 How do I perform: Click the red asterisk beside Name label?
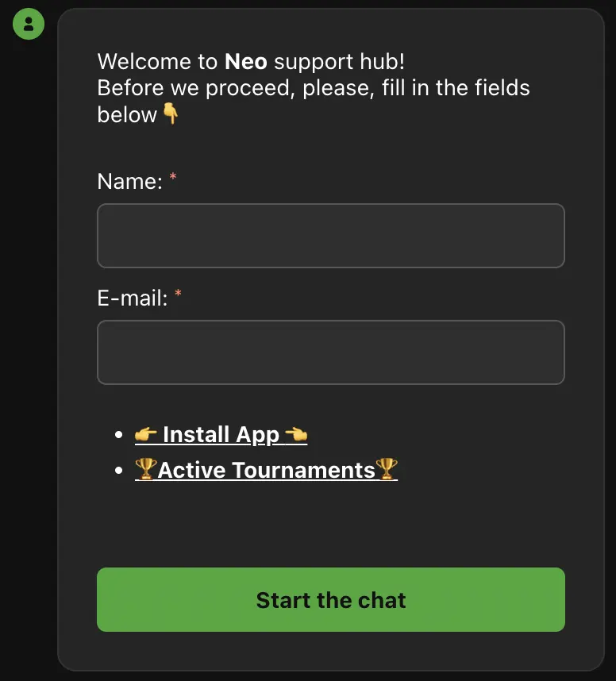pyautogui.click(x=173, y=179)
